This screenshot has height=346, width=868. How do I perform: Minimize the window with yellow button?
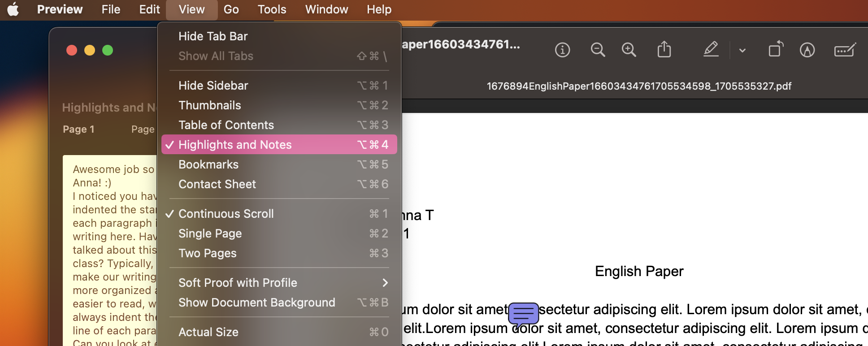pos(90,50)
